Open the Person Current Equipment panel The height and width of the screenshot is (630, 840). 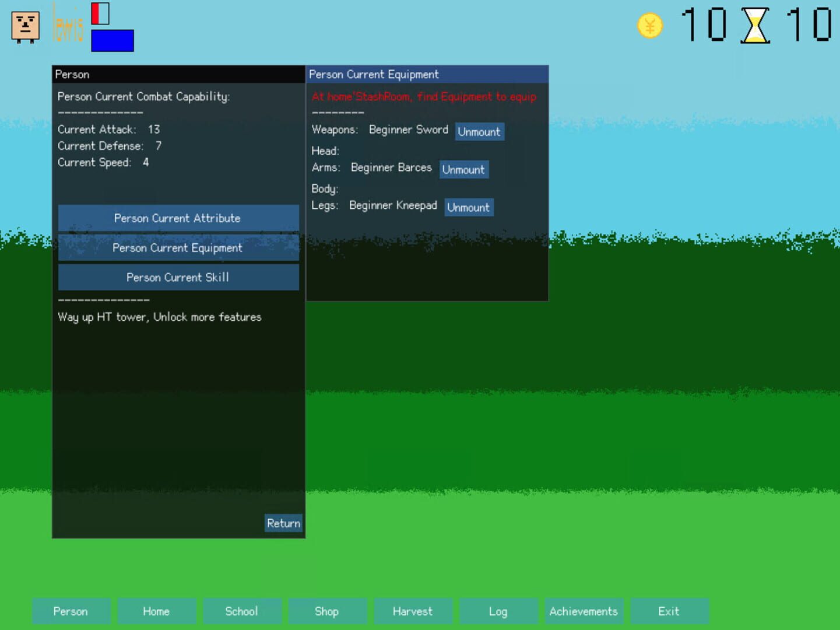tap(178, 248)
